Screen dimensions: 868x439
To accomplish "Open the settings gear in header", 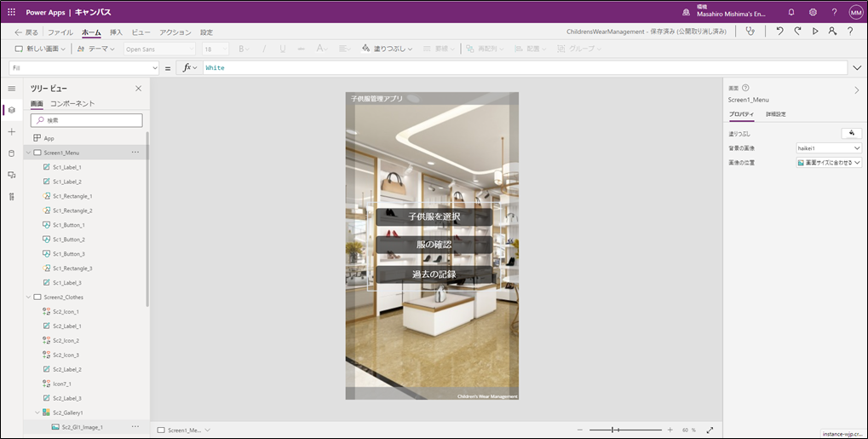I will (x=813, y=12).
